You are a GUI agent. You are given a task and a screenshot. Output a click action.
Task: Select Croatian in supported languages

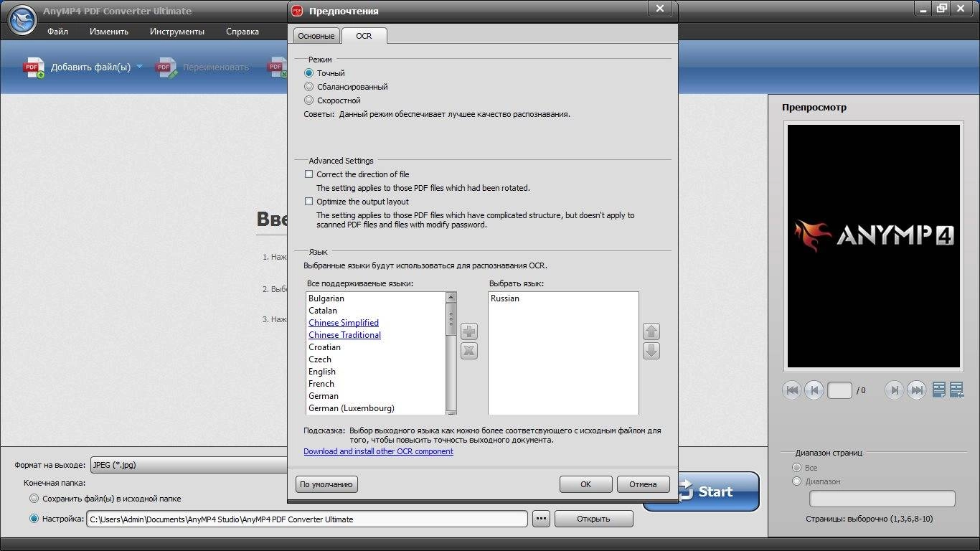[324, 347]
